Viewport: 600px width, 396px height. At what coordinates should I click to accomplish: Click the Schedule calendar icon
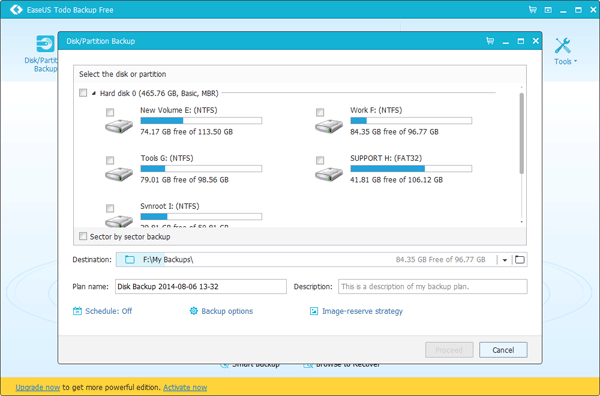(77, 311)
